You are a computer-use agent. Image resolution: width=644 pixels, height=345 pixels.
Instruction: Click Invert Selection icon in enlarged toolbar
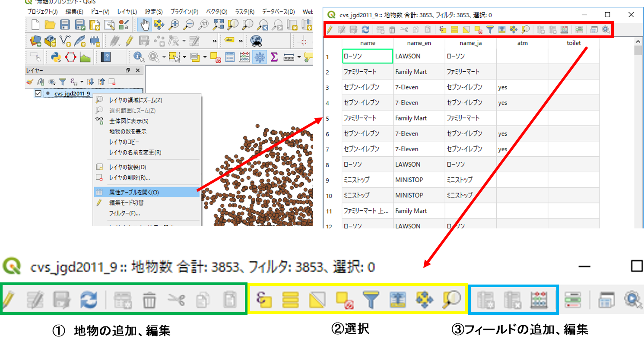point(318,299)
